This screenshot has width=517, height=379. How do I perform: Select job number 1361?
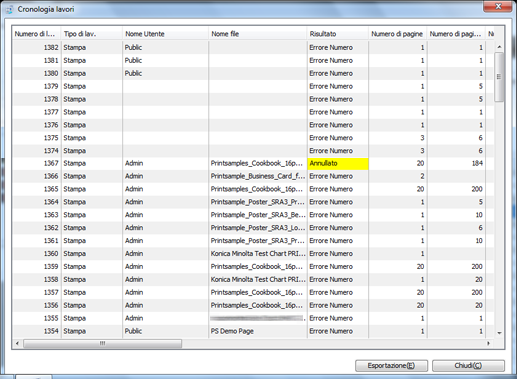(x=51, y=241)
